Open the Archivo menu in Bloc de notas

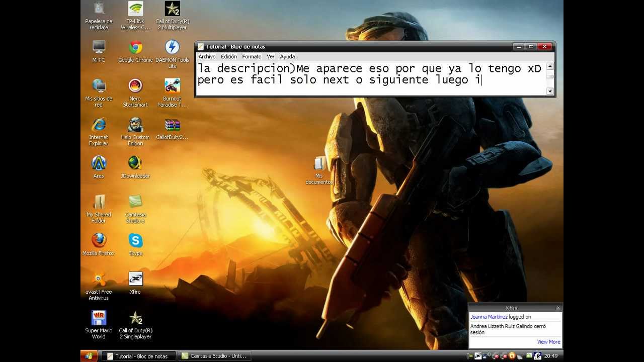[207, 57]
